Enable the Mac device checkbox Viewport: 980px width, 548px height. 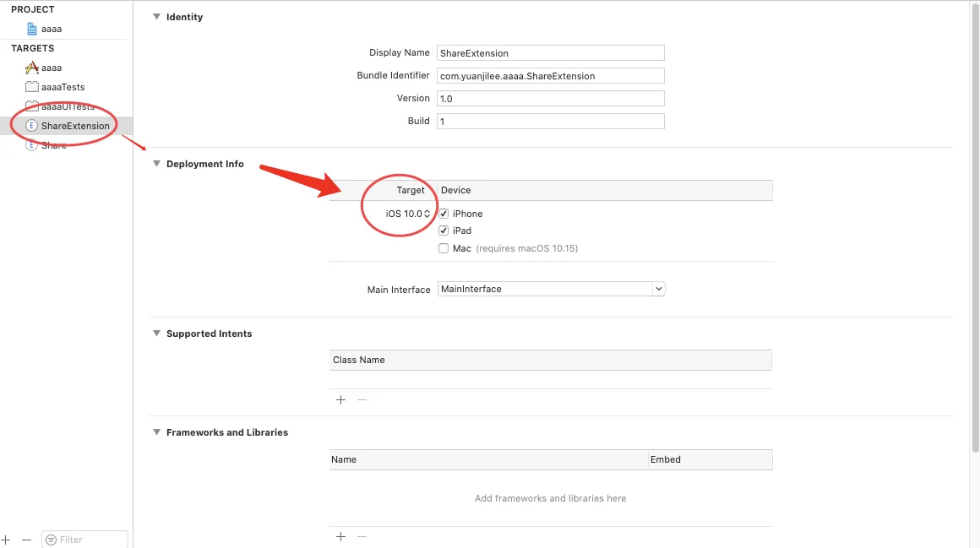pos(444,248)
